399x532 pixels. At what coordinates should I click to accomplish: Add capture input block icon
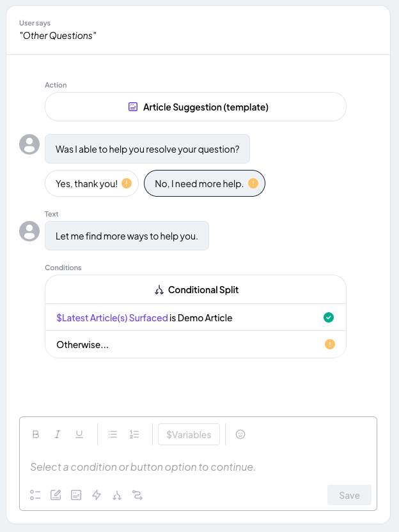point(56,495)
